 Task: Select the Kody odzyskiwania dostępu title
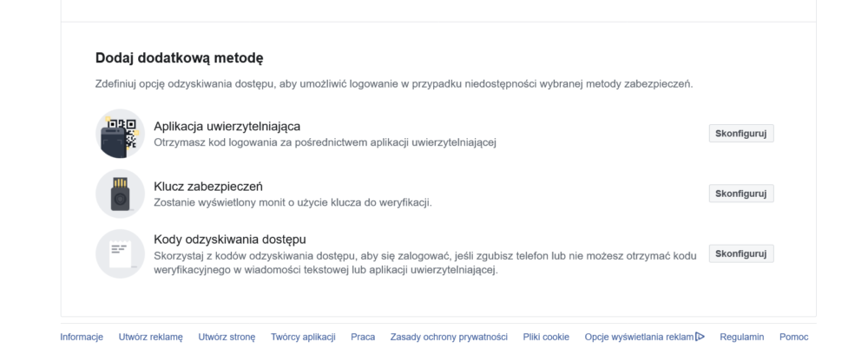(230, 240)
